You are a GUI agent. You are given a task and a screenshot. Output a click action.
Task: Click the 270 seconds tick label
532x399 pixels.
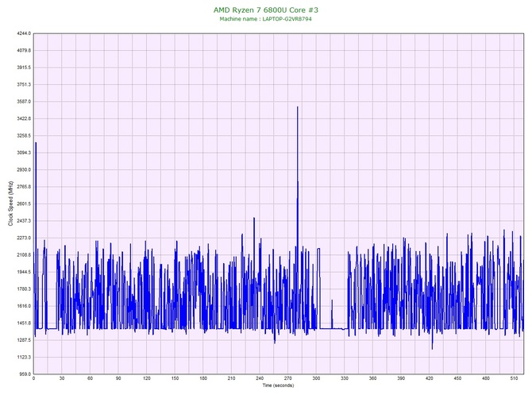(288, 378)
